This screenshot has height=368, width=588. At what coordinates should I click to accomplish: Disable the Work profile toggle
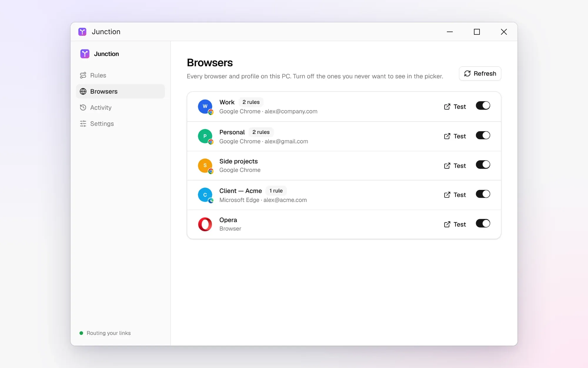pos(483,106)
